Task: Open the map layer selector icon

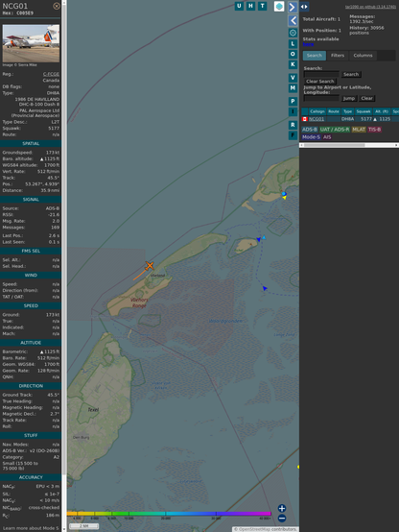Action: (279, 7)
